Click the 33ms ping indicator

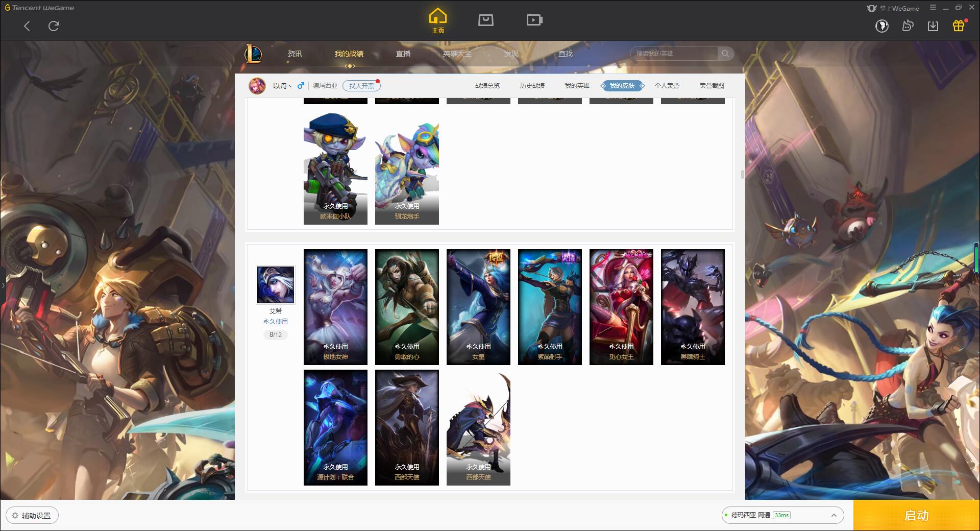[x=781, y=515]
